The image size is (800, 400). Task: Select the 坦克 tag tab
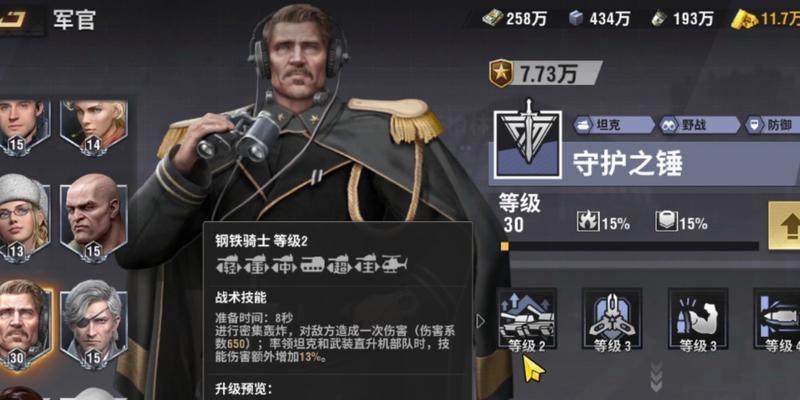(x=613, y=125)
